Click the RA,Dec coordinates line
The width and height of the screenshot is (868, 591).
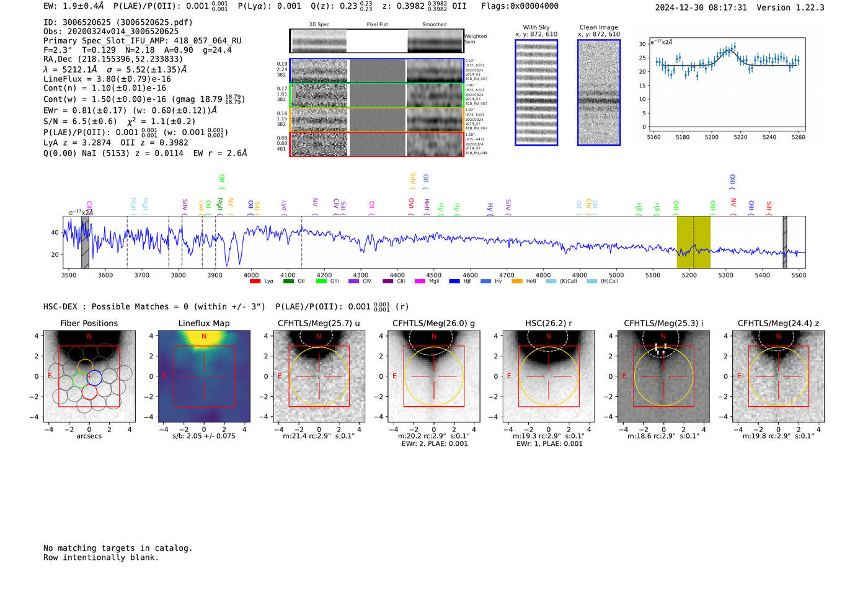[x=113, y=60]
